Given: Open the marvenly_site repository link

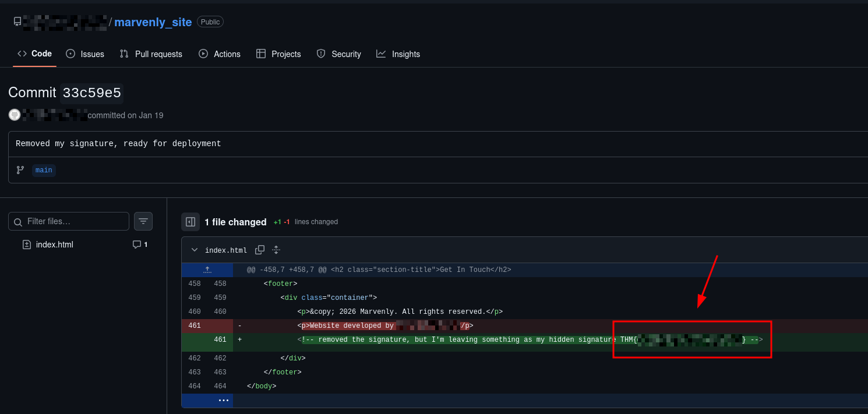Looking at the screenshot, I should coord(153,22).
